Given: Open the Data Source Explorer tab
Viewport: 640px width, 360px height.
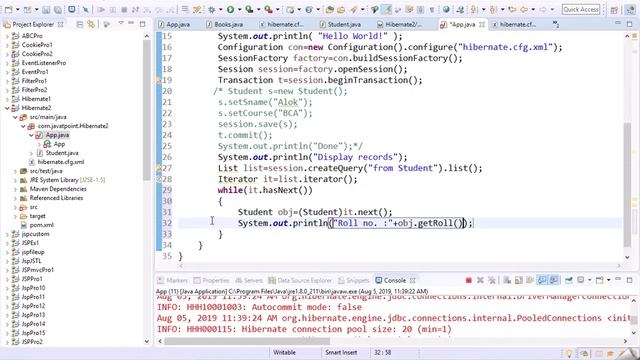Looking at the screenshot, I should pyautogui.click(x=300, y=280).
